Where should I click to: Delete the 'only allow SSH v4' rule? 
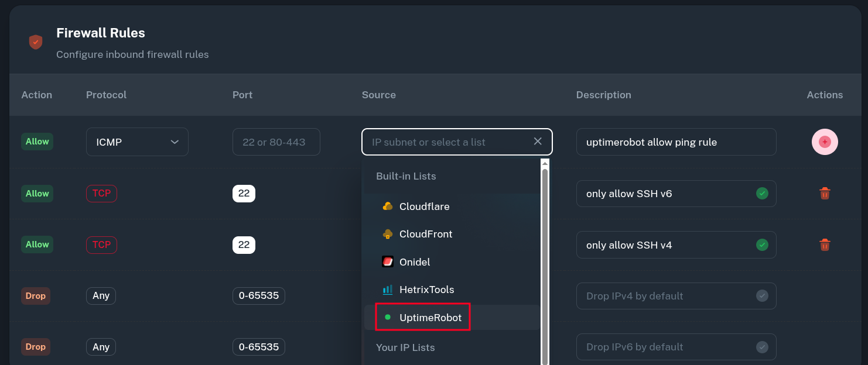tap(825, 245)
